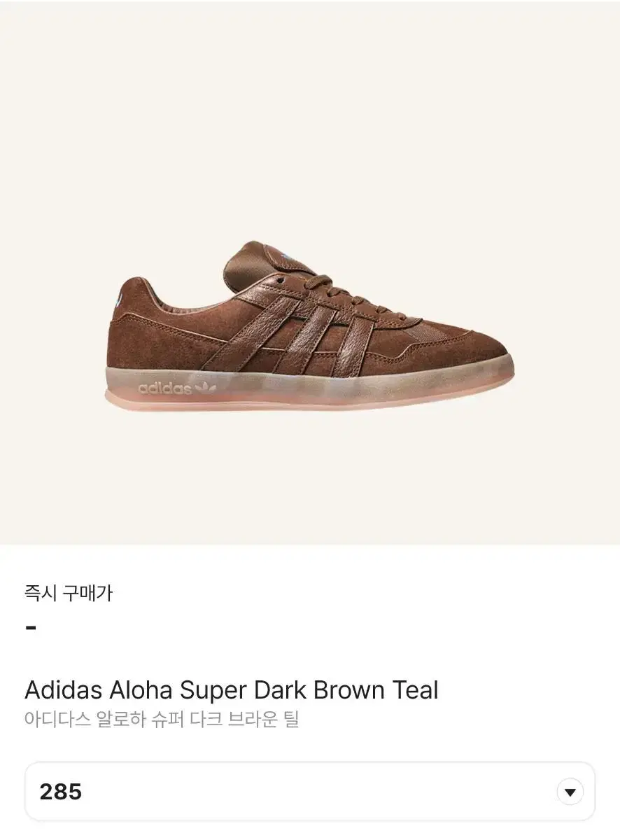Select the 285 size value text
The height and width of the screenshot is (840, 620).
[61, 792]
